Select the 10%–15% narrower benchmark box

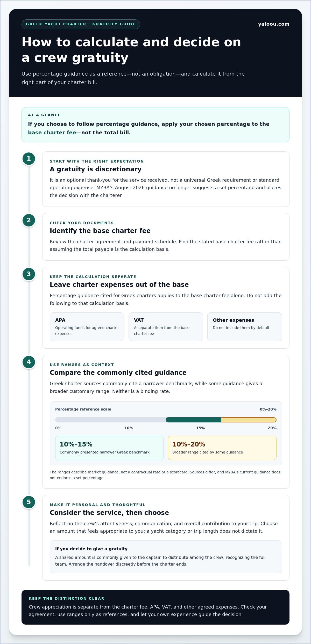(x=109, y=448)
